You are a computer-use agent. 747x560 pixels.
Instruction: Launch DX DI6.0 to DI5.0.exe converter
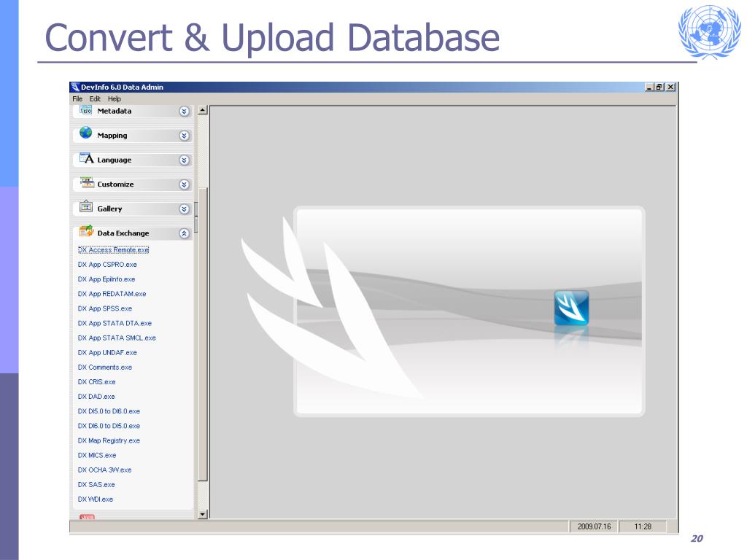109,426
